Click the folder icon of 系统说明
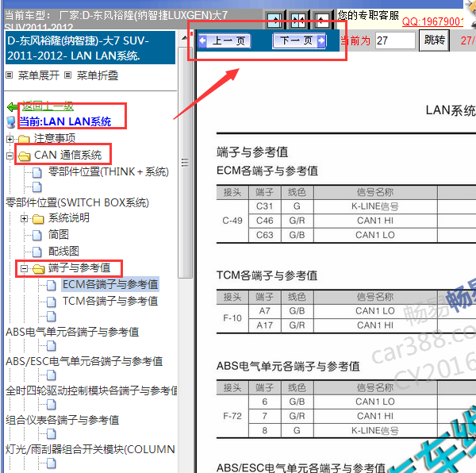Viewport: 476px width, 473px height. (38, 219)
